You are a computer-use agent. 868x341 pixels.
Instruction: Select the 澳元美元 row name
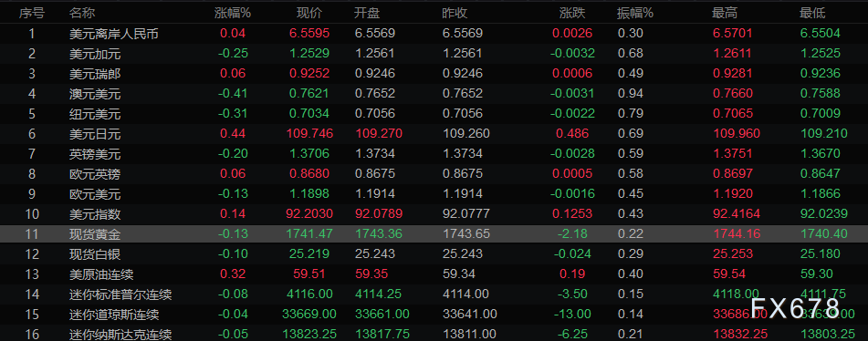tap(95, 93)
